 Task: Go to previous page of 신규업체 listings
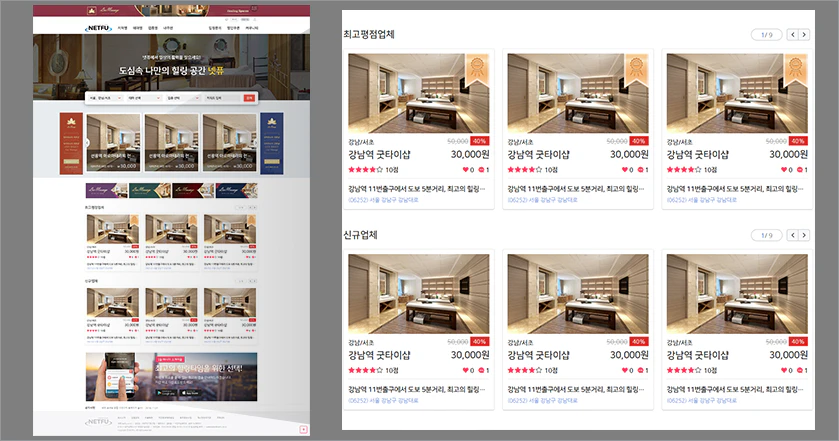(792, 235)
